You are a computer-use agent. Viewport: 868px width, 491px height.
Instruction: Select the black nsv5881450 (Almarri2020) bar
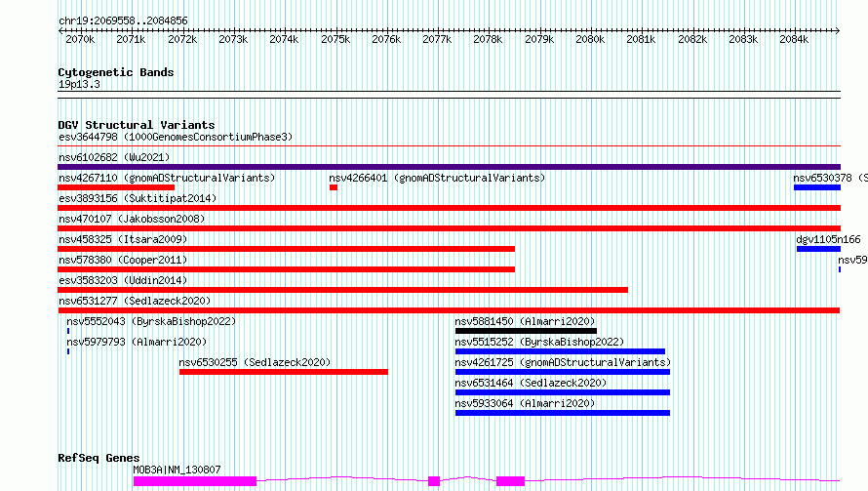526,331
